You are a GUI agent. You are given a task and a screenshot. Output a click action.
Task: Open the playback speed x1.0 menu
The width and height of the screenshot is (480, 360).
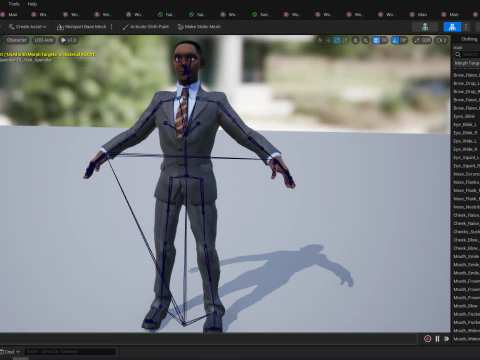(x=69, y=40)
